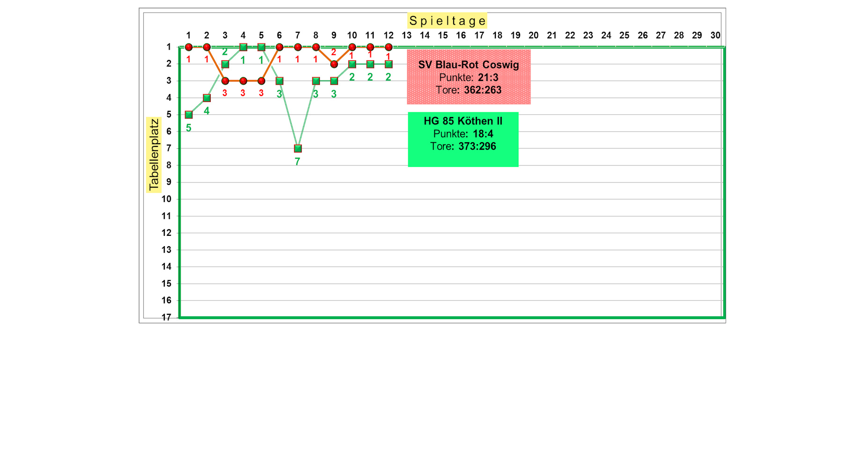Click the red circle marker on matchday 12
Viewport: 868px width, 452px height.
pos(389,47)
